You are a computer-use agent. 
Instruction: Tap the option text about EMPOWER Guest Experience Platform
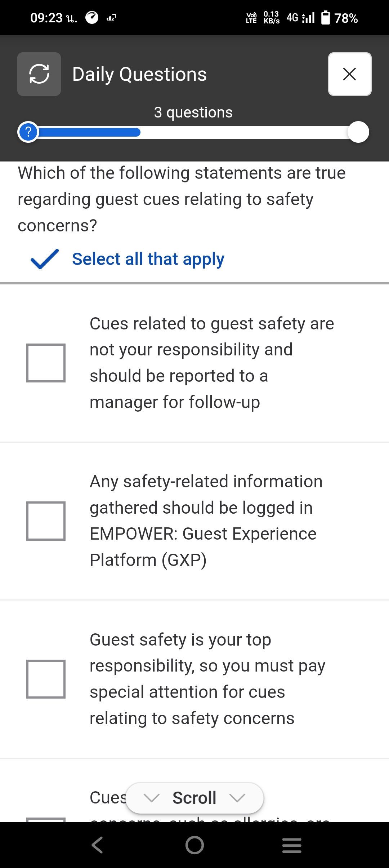click(204, 521)
